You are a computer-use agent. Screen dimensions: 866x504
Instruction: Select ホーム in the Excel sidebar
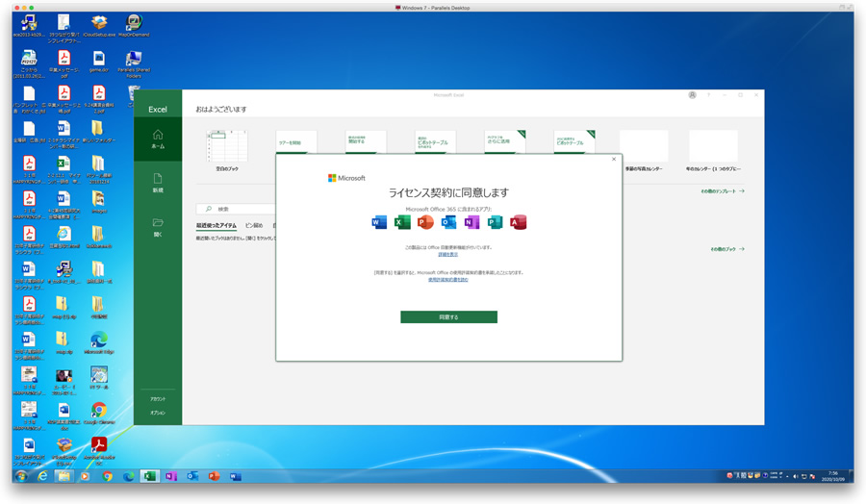158,139
